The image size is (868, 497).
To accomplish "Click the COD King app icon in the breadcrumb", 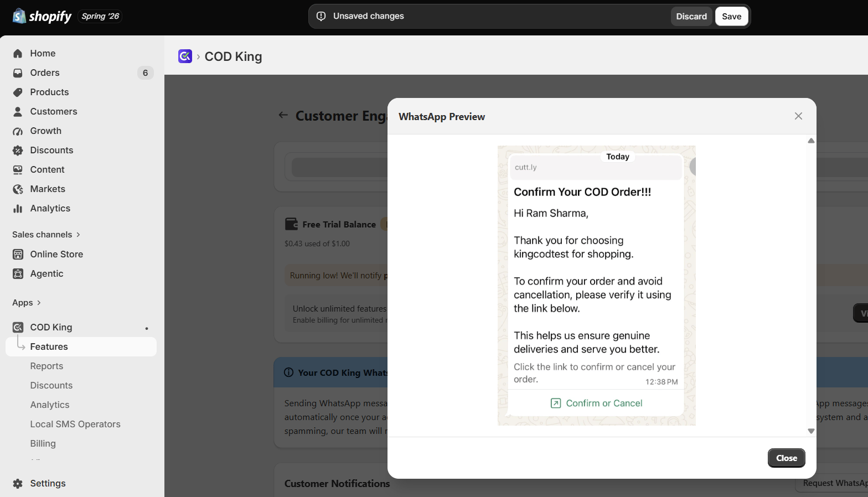I will pyautogui.click(x=185, y=56).
